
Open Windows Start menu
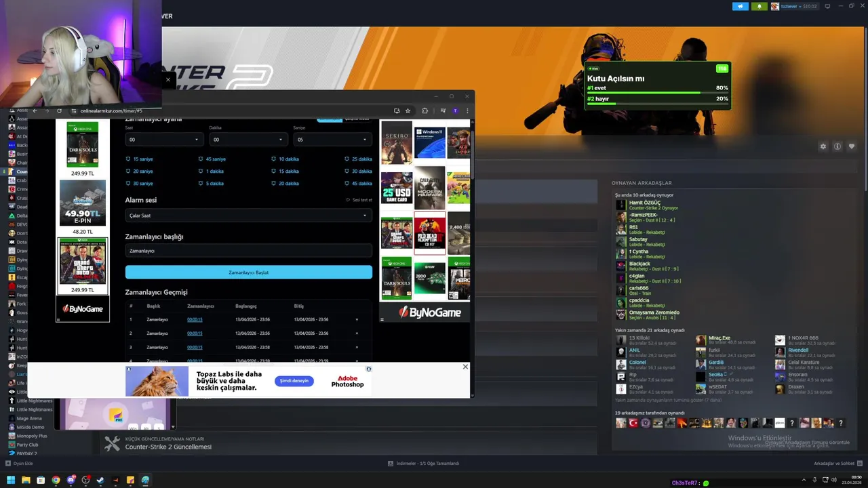pyautogui.click(x=11, y=481)
